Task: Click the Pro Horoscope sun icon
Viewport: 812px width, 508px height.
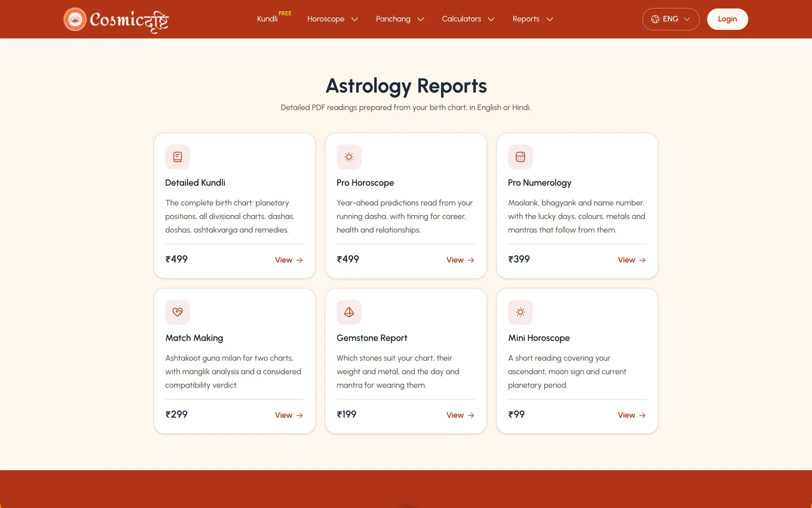Action: [x=349, y=157]
